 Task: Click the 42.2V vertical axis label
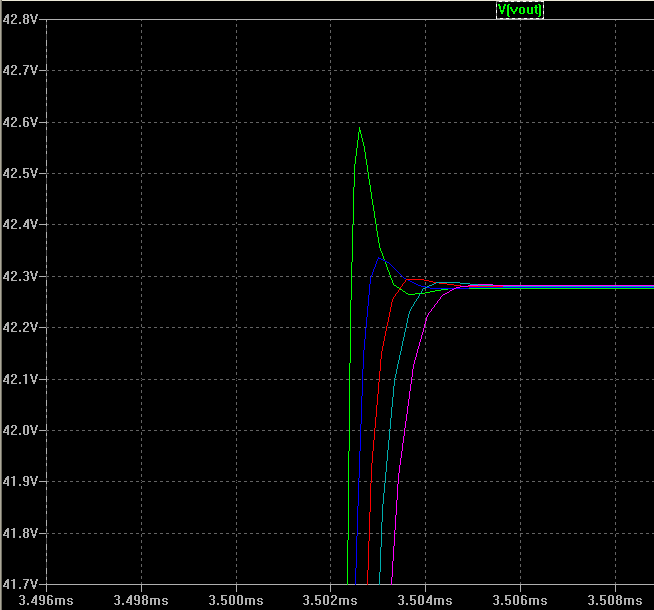pos(20,327)
